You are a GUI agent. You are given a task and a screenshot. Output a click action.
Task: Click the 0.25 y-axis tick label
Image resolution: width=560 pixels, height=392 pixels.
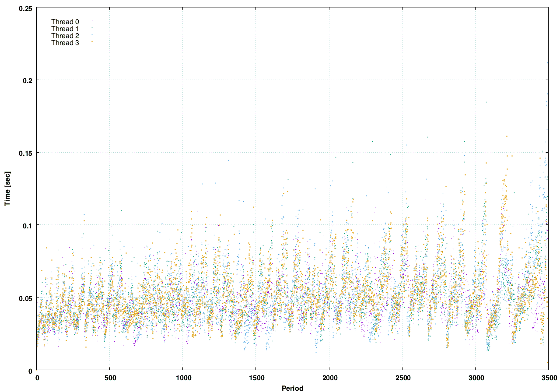coord(25,7)
